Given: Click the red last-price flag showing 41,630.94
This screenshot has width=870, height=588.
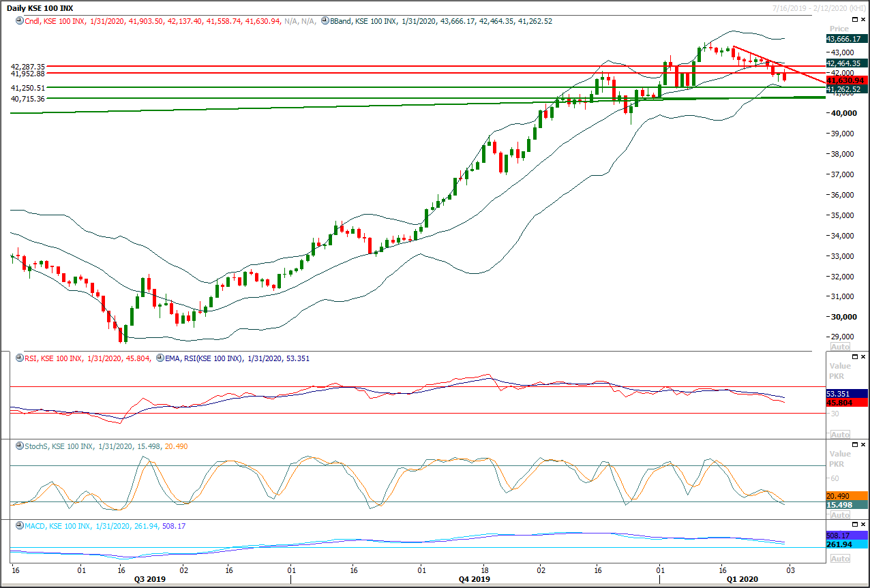Looking at the screenshot, I should point(845,80).
